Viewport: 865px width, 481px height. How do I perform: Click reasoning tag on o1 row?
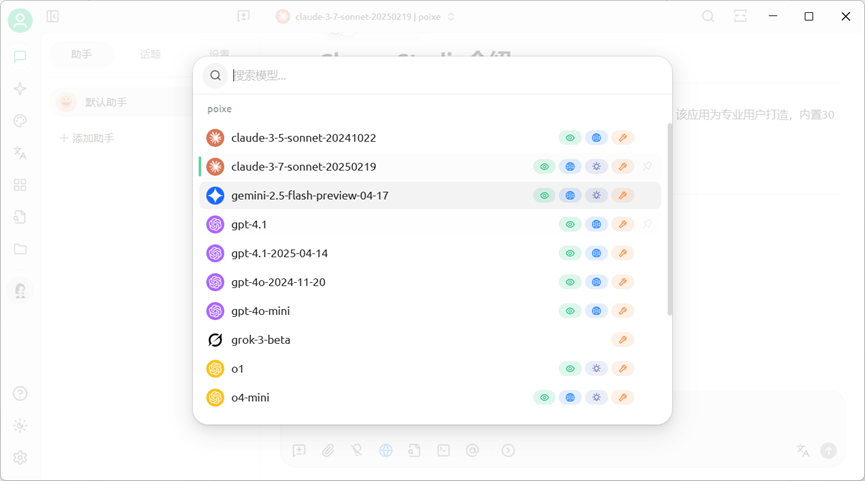(596, 368)
